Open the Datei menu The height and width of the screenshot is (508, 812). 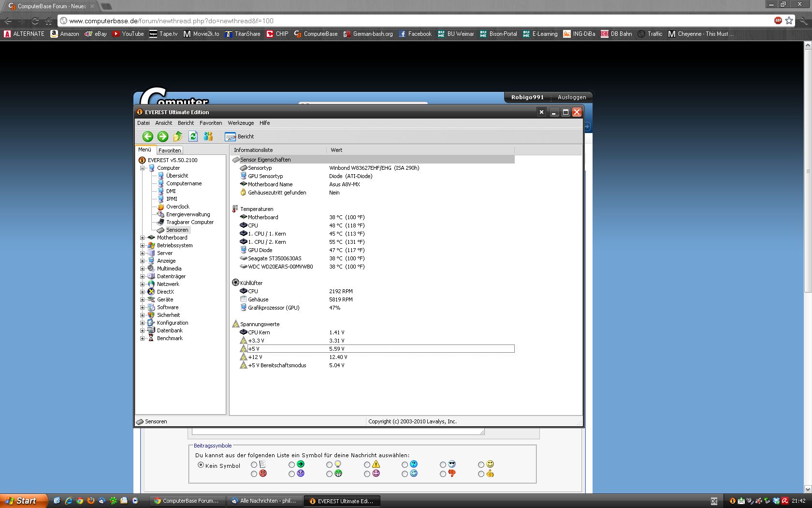[144, 123]
